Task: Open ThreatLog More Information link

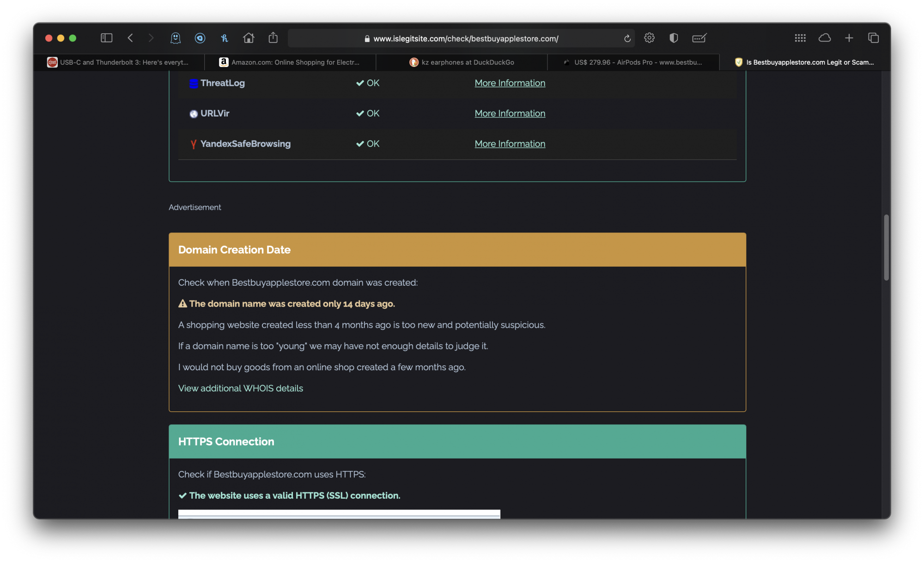Action: click(510, 83)
